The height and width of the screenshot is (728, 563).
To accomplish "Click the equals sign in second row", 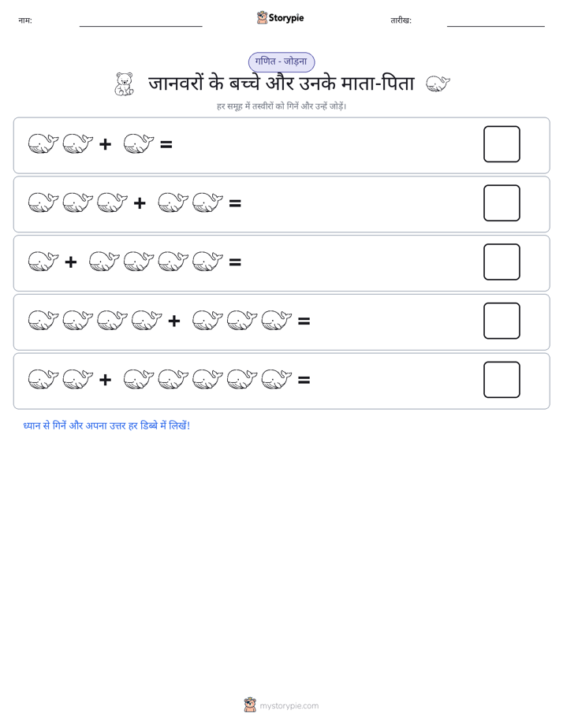I will coord(235,203).
